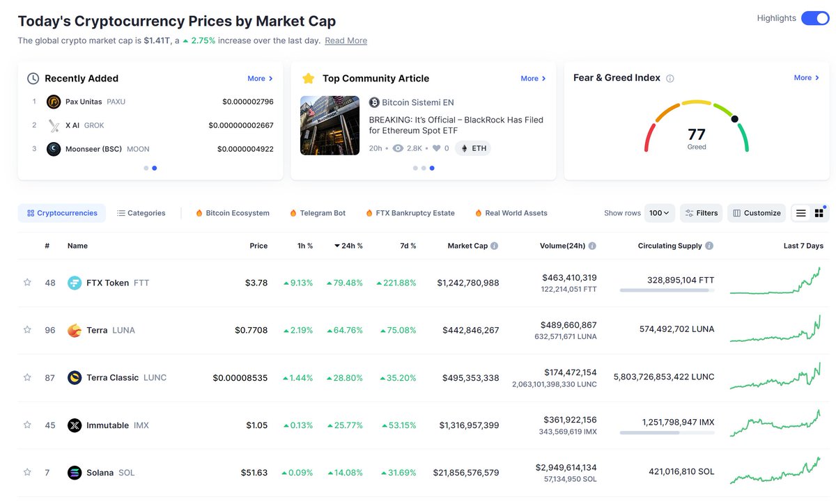Click the Fear & Greed Index info icon

pyautogui.click(x=670, y=79)
